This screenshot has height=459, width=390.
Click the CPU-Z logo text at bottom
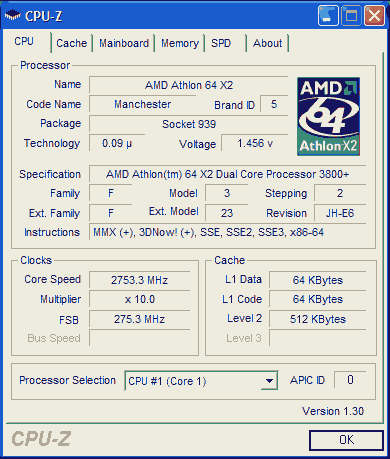41,439
